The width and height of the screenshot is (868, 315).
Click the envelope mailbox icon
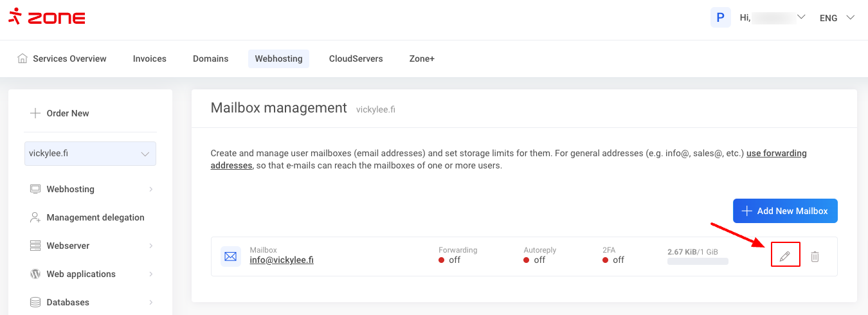(x=230, y=256)
